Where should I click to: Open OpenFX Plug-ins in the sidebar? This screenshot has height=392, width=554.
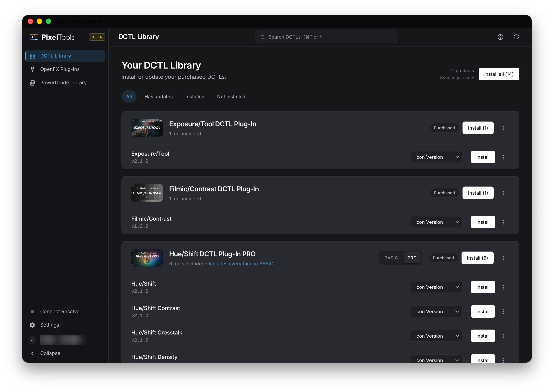coord(65,69)
